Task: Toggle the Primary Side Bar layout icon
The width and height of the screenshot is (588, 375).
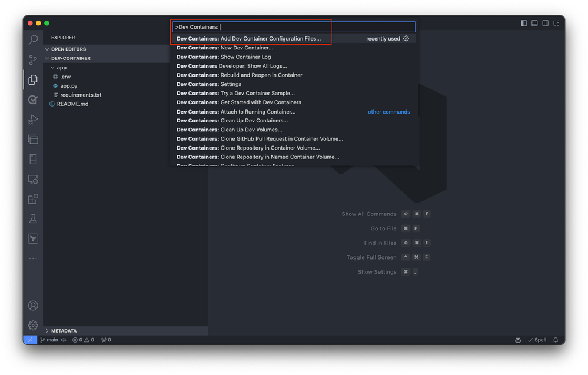Action: 524,23
